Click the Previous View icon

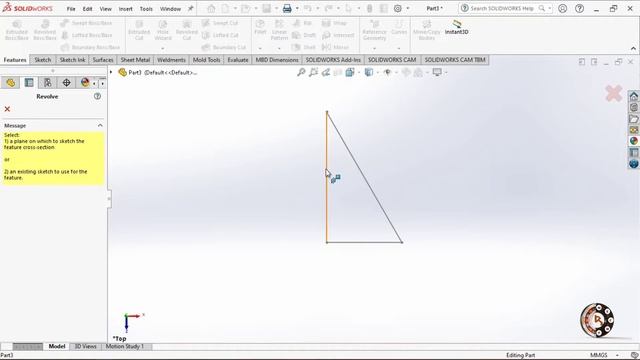pos(326,72)
